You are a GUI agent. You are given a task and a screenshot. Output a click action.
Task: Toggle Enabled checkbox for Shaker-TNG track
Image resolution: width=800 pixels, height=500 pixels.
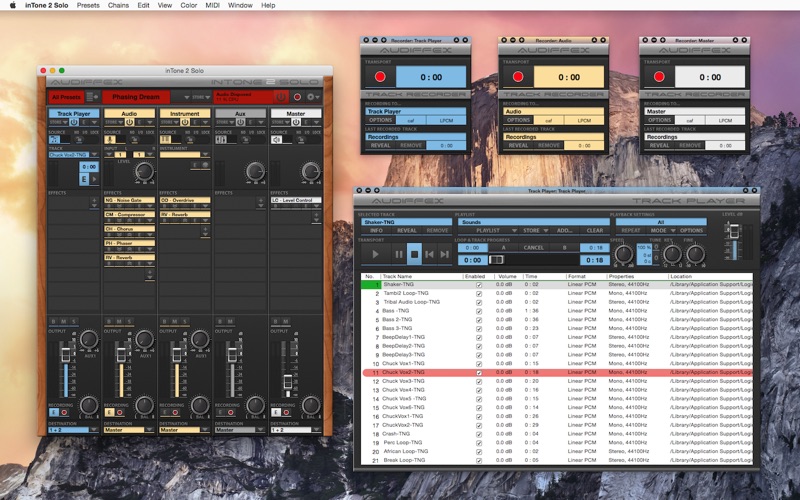tap(479, 285)
